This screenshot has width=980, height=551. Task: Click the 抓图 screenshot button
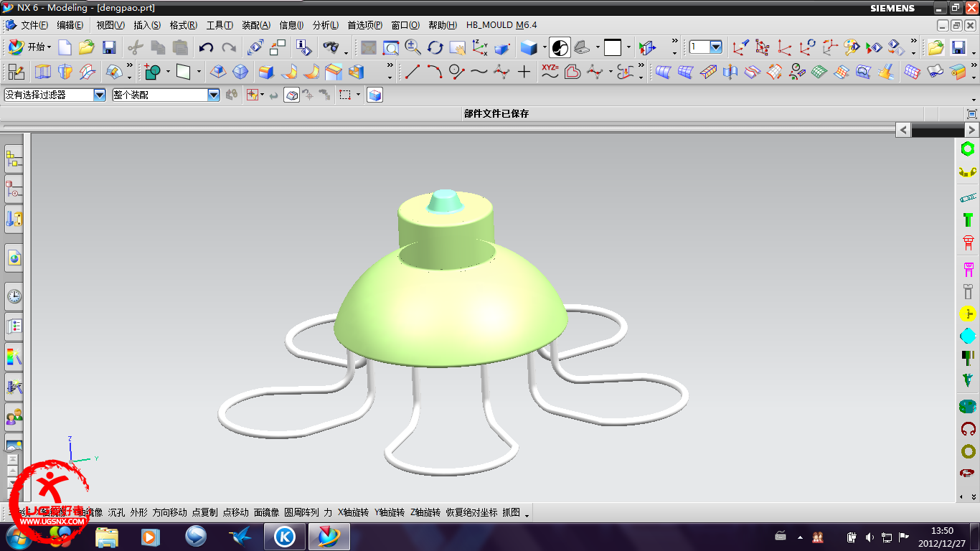[x=512, y=512]
